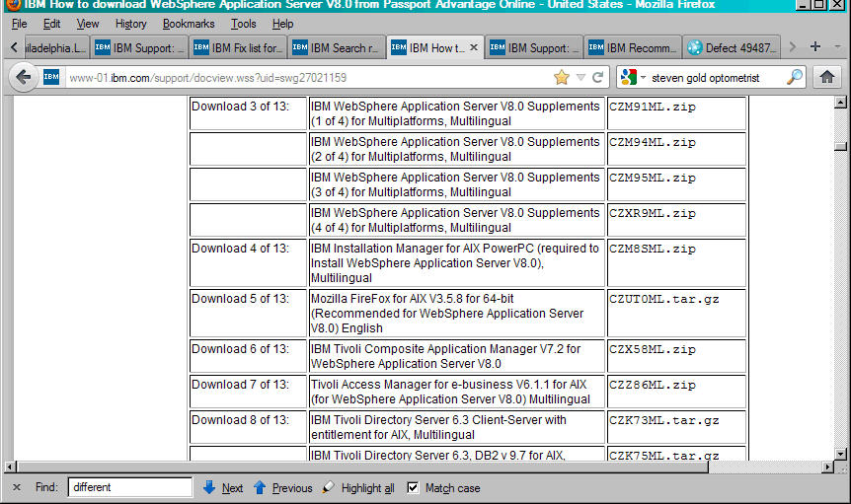Click the IBM site identity icon
The image size is (851, 504).
51,77
